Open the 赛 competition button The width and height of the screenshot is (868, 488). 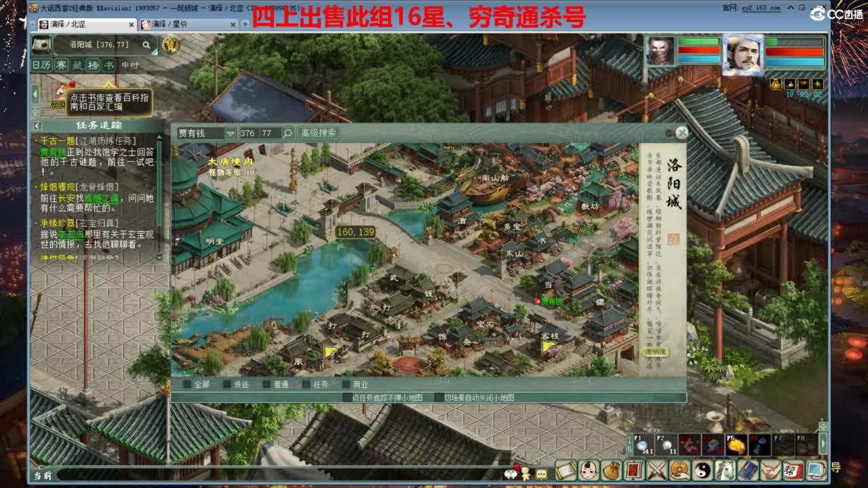61,65
